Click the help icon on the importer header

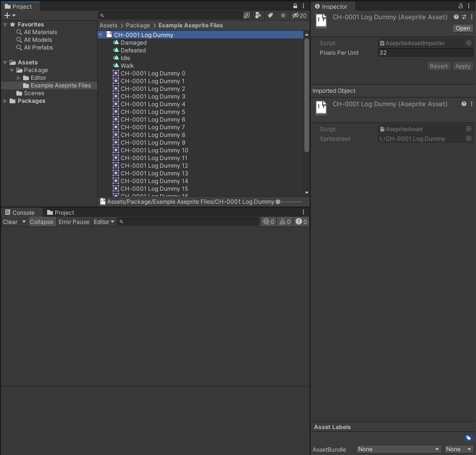coord(455,17)
